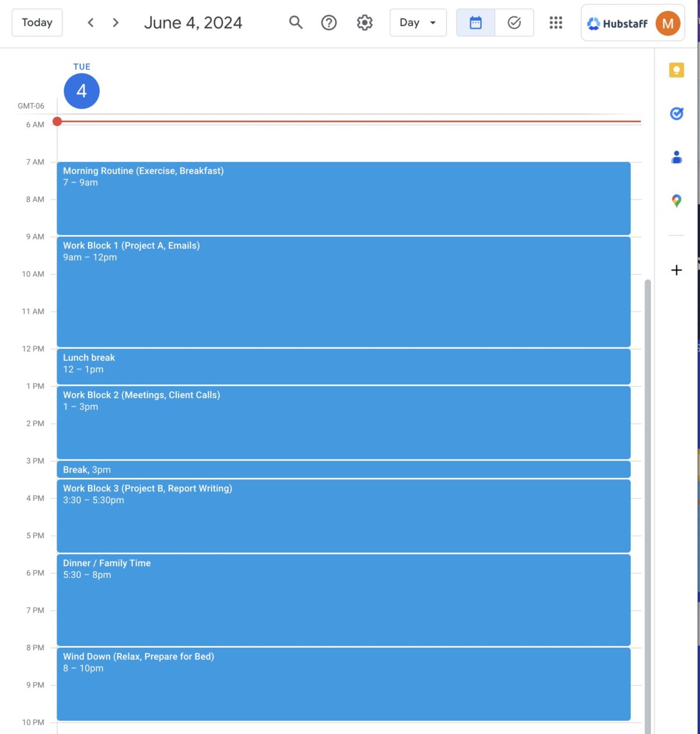Click the Today button
Viewport: 700px width, 734px height.
pos(37,23)
